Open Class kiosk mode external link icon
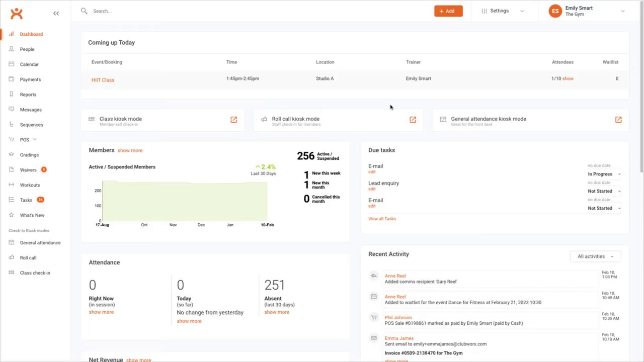This screenshot has height=362, width=644. point(233,120)
